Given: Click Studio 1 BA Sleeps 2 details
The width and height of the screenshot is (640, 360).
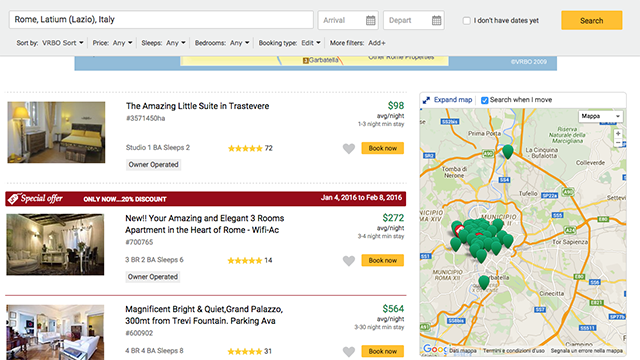Looking at the screenshot, I should pyautogui.click(x=158, y=148).
